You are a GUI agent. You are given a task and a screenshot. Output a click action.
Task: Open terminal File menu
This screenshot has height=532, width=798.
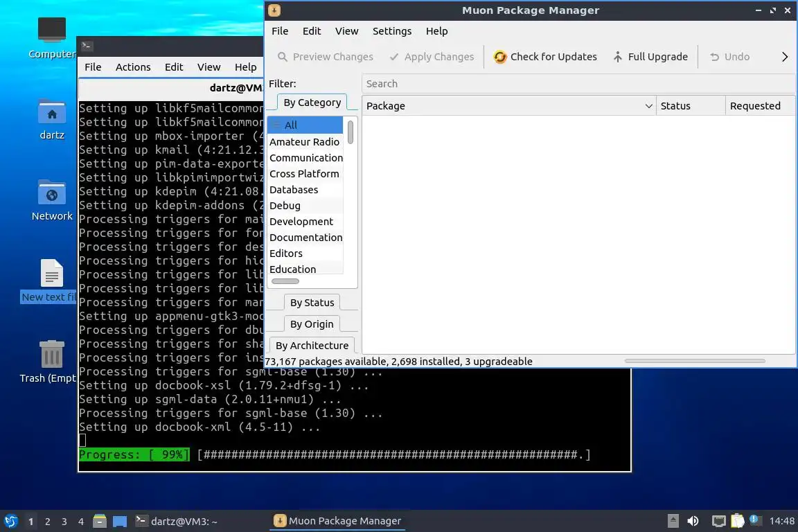(93, 67)
